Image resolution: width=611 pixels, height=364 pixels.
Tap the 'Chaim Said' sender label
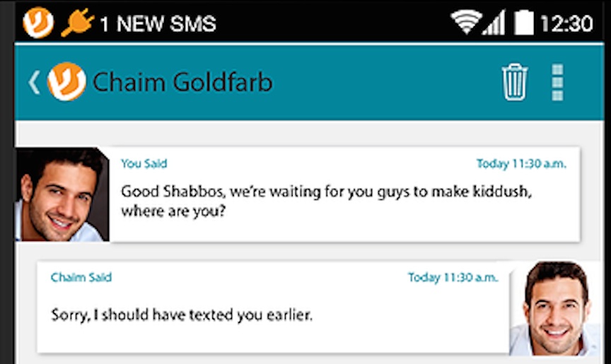click(81, 277)
